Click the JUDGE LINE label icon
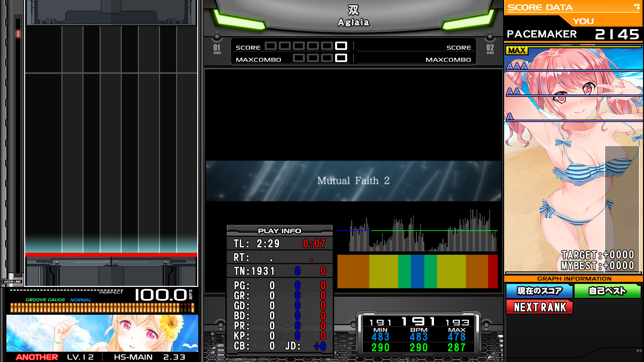 (12, 282)
